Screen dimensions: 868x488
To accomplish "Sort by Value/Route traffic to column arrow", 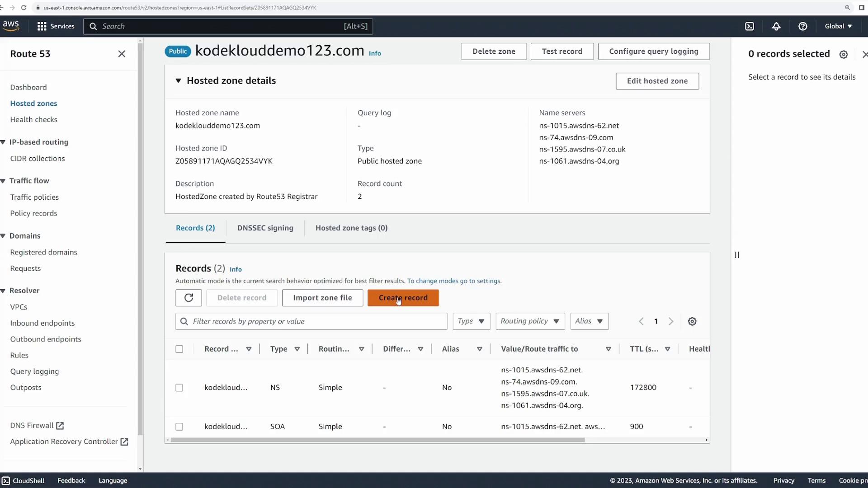I will point(609,349).
